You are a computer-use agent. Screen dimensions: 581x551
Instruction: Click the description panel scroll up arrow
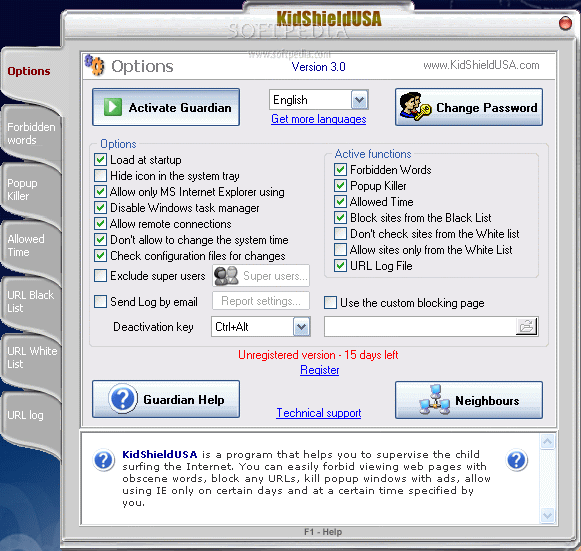pyautogui.click(x=547, y=441)
